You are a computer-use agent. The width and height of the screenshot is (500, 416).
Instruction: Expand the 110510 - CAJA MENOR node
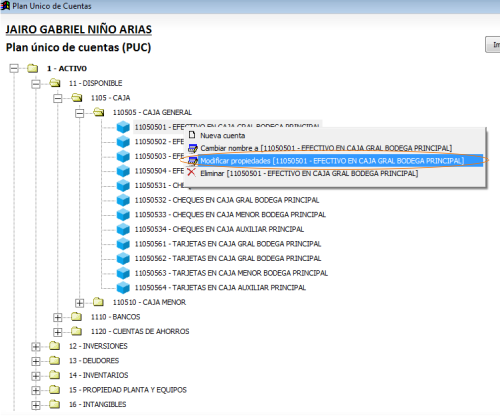point(80,303)
